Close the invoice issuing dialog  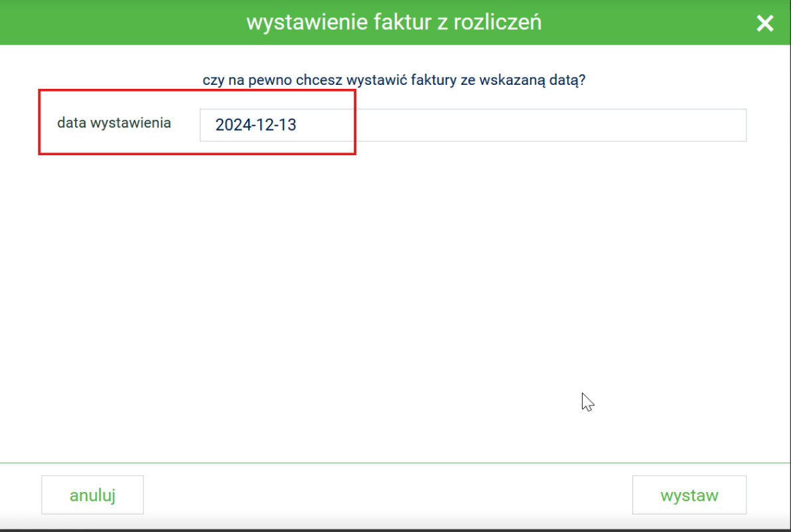[764, 23]
